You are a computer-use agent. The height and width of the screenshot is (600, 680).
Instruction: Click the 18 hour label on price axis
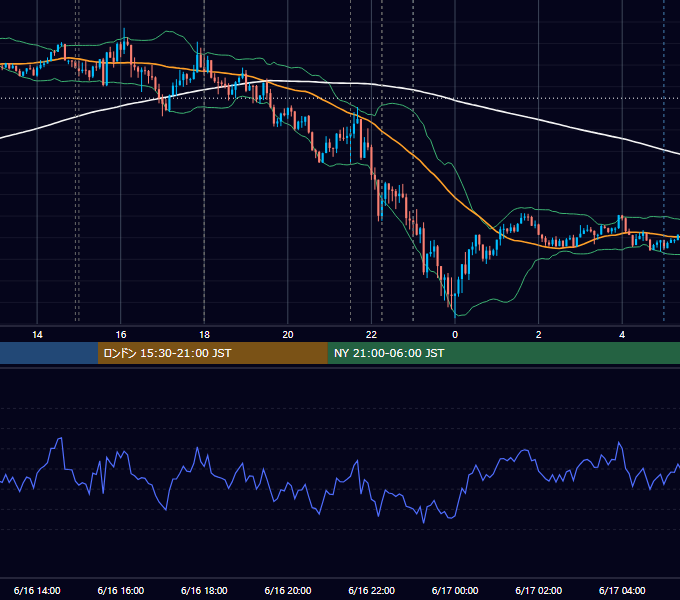tap(204, 335)
